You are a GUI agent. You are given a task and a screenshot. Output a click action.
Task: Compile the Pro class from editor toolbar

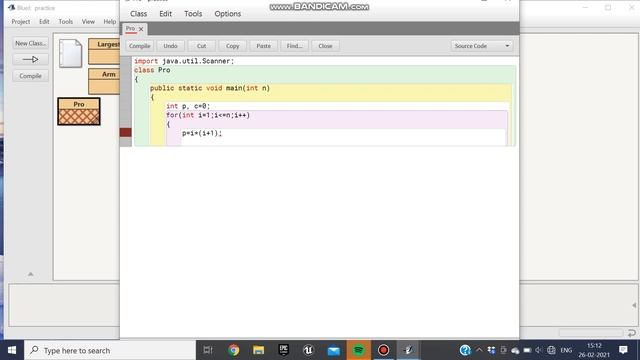coord(140,46)
